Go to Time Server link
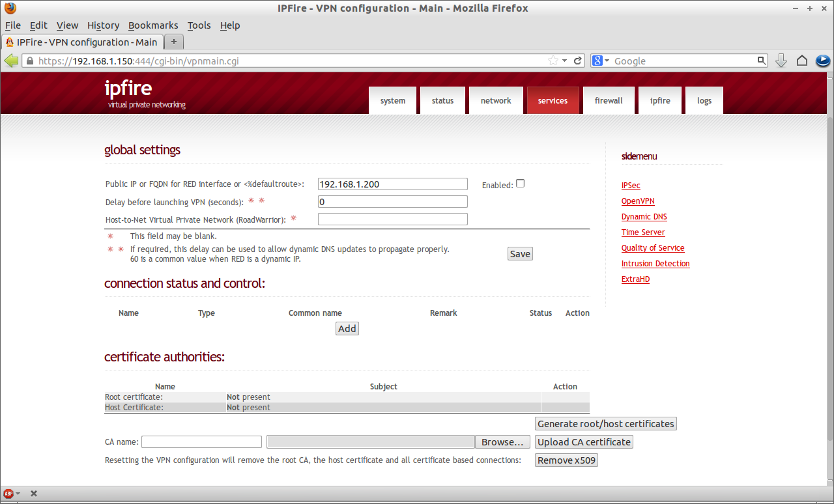 [x=643, y=232]
